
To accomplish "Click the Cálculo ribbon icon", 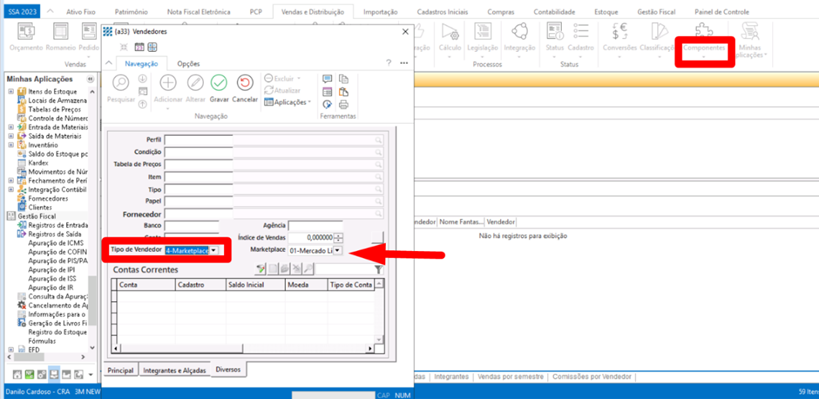I will (450, 31).
